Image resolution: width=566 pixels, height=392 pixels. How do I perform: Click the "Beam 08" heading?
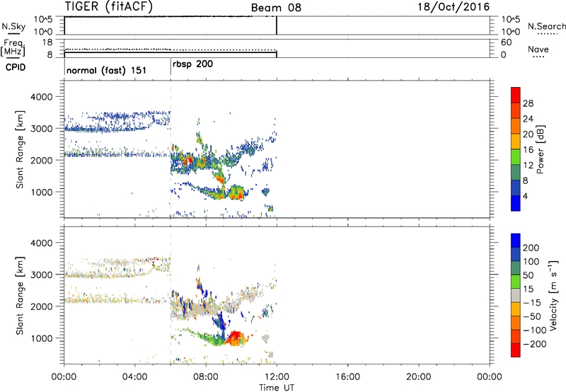(x=276, y=8)
